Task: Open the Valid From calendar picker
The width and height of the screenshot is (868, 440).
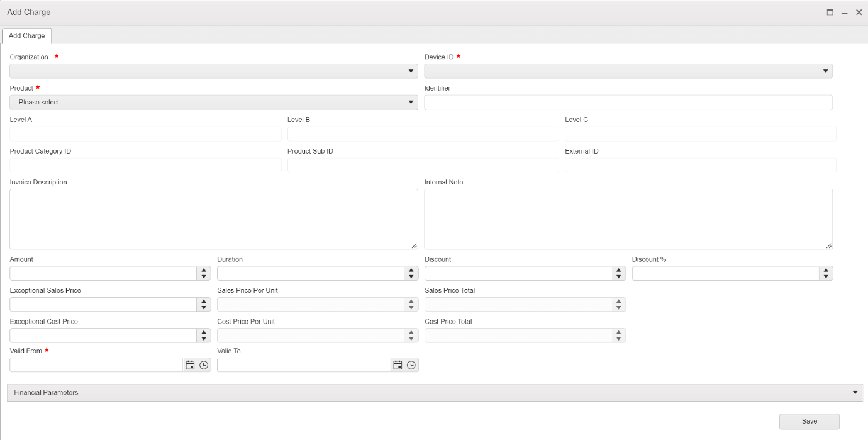Action: [190, 365]
